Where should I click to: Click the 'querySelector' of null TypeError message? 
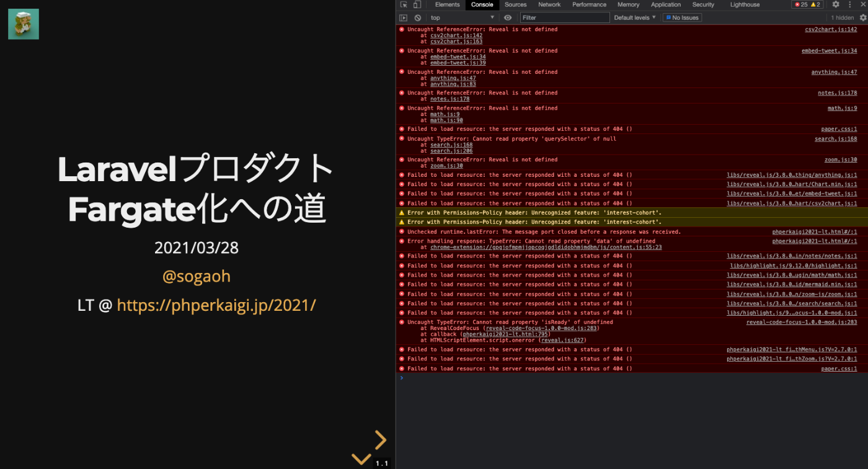click(x=511, y=139)
